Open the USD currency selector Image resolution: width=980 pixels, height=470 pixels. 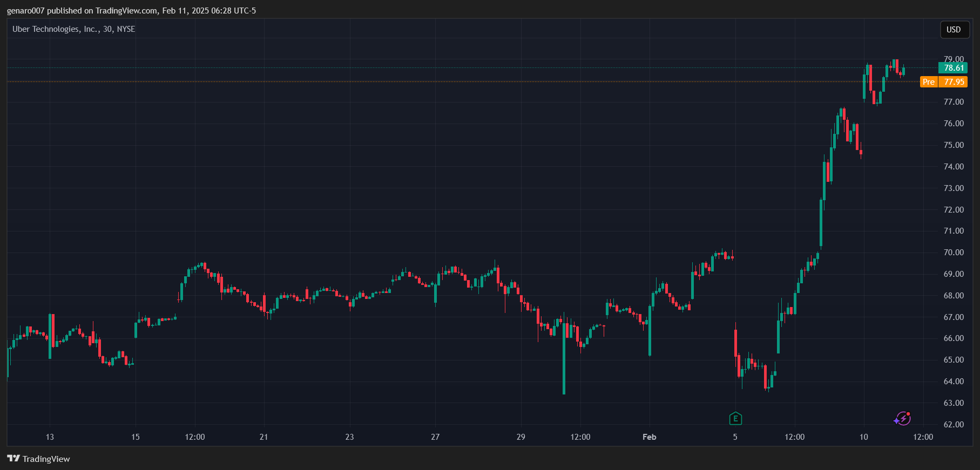(954, 30)
